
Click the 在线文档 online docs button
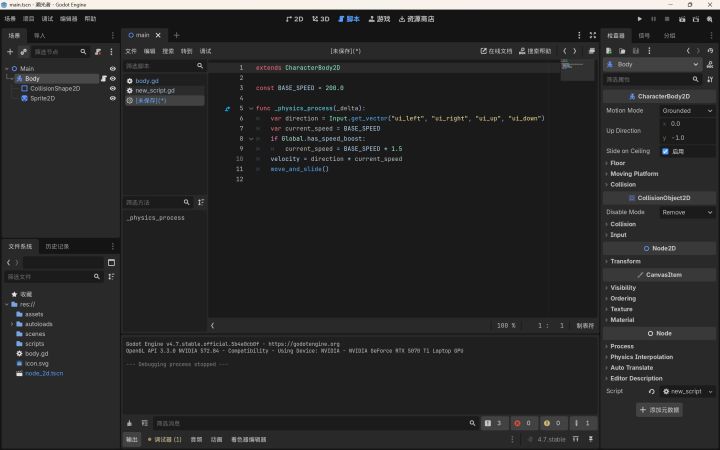[x=496, y=51]
